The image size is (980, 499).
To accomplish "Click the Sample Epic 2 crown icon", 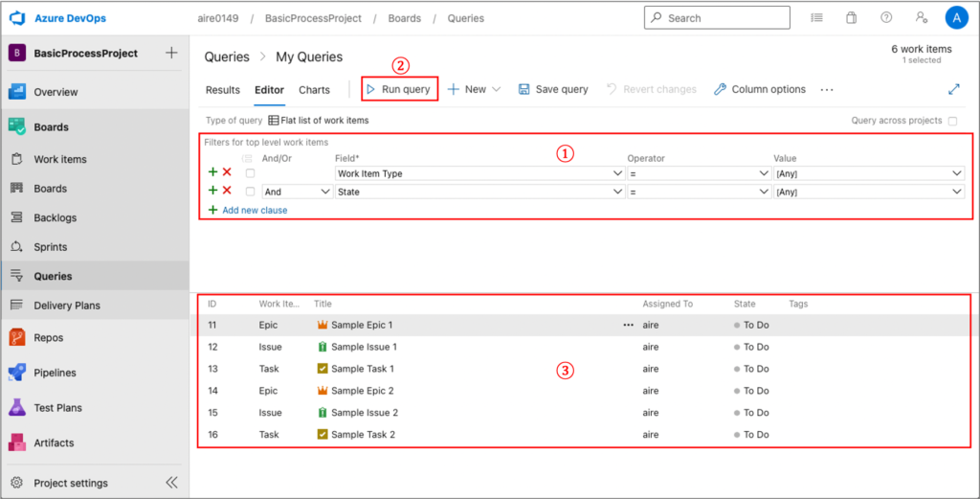I will point(323,391).
